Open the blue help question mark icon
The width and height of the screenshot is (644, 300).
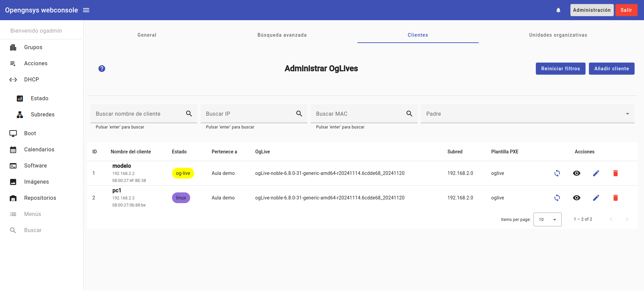[x=102, y=69]
